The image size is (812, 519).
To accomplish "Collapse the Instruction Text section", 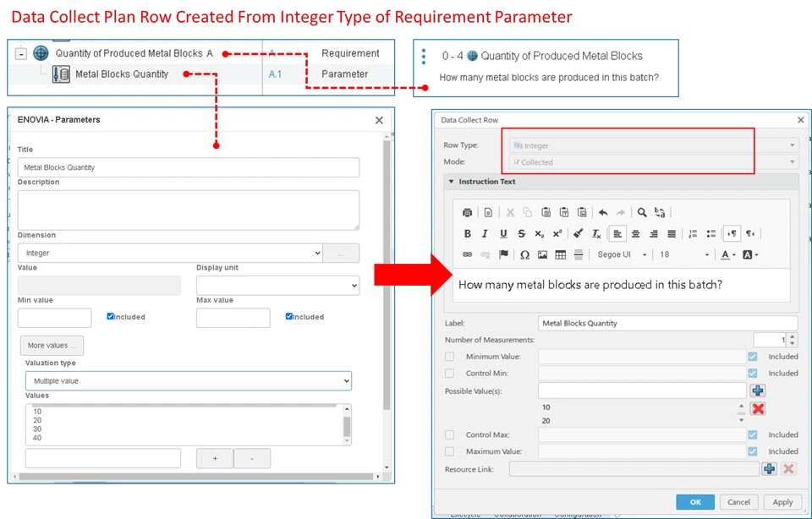I will coord(451,182).
